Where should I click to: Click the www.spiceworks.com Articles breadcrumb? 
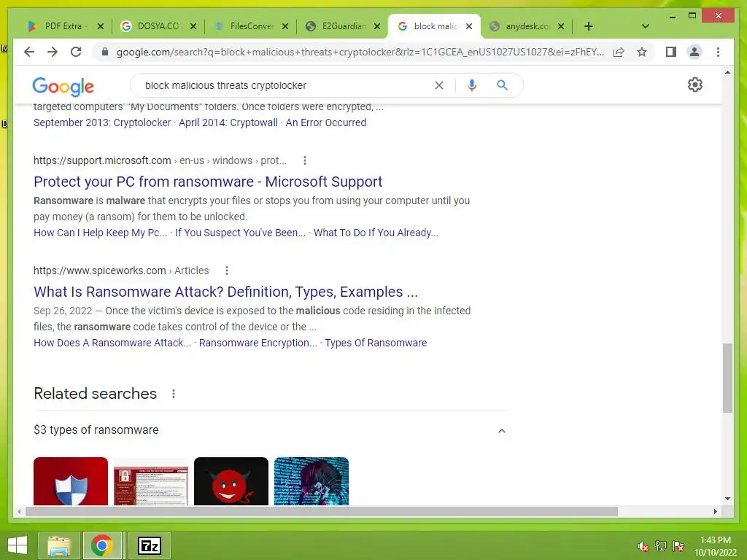[121, 271]
